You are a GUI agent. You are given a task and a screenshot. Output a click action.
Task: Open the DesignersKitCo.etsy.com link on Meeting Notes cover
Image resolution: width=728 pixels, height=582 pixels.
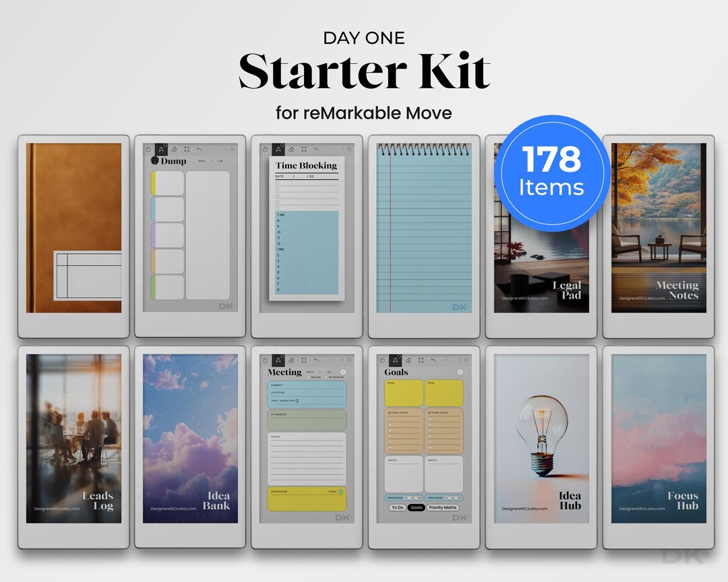(x=642, y=298)
